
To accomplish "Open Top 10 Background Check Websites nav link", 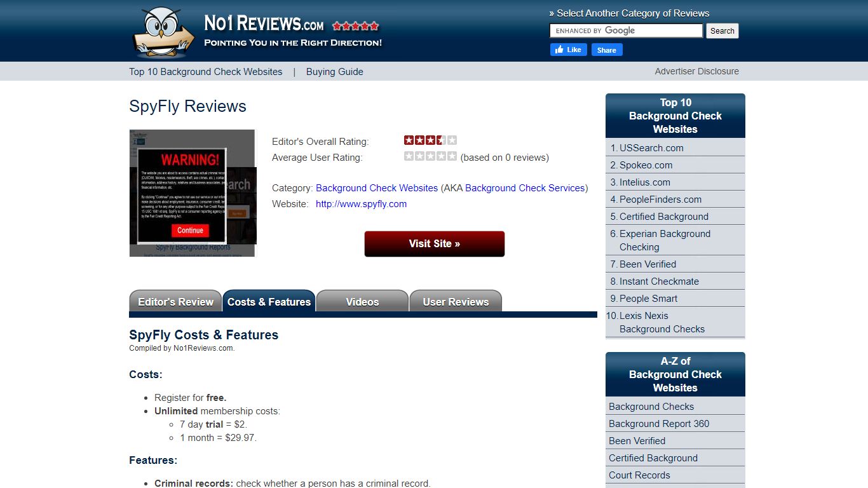I will [x=206, y=72].
